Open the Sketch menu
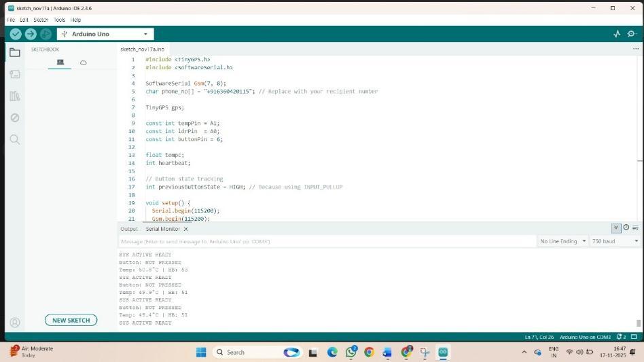Viewport: 644px width, 362px height. click(41, 20)
